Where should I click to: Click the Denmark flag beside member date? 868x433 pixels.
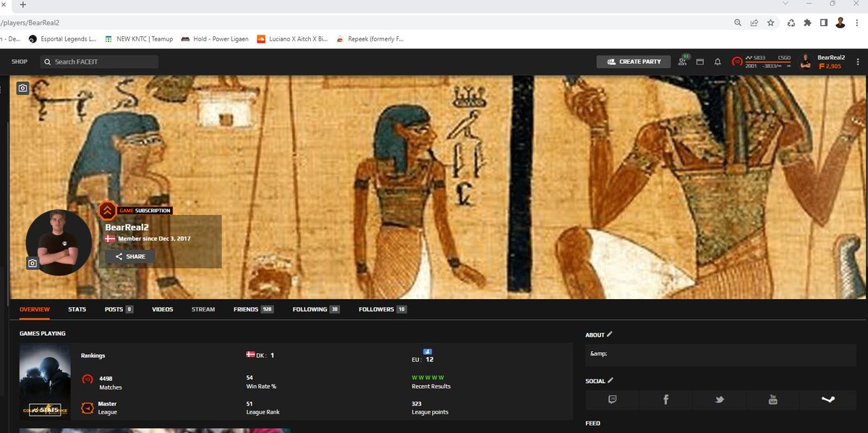pyautogui.click(x=110, y=238)
